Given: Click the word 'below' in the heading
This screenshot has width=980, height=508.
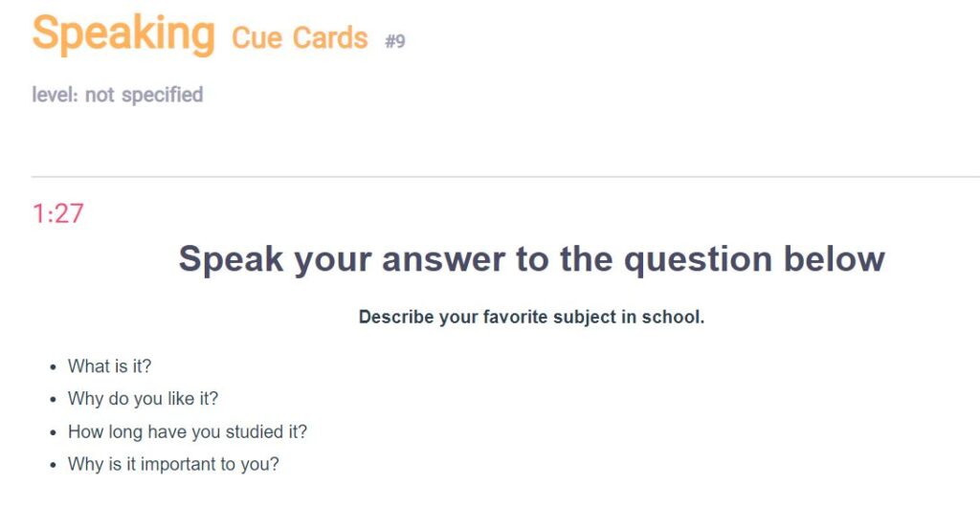Looking at the screenshot, I should [835, 258].
